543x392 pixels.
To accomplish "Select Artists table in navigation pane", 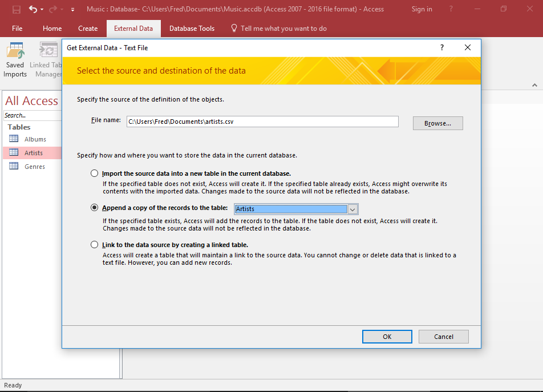I will pyautogui.click(x=34, y=153).
